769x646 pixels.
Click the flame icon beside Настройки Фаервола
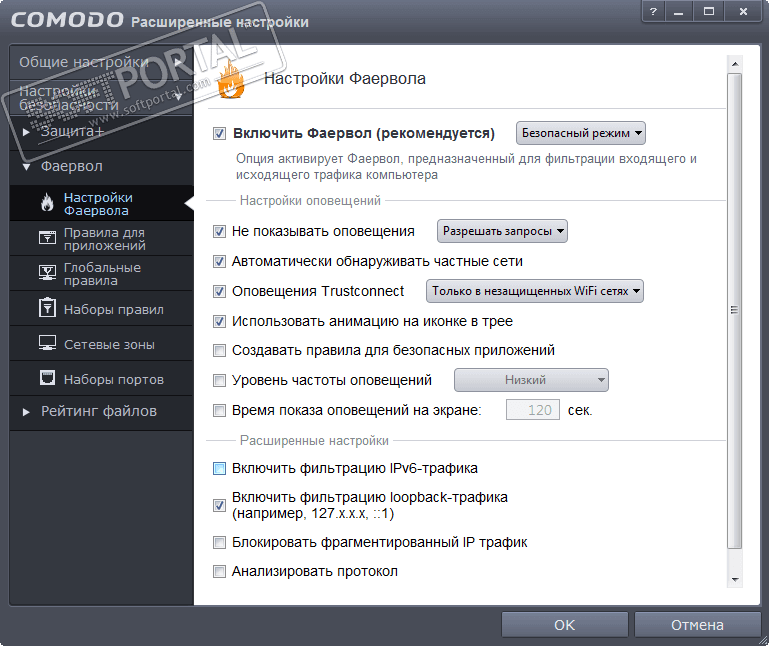click(46, 204)
